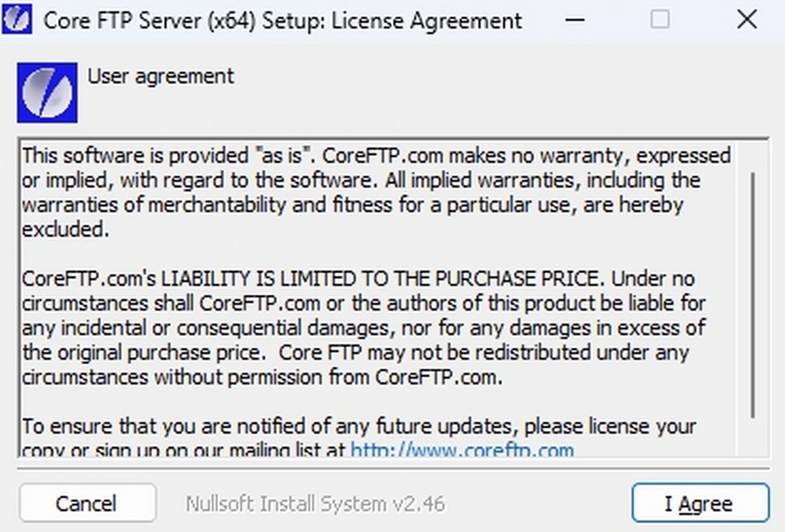Minimize the Core FTP Setup window
Viewport: 785px width, 532px height.
574,20
